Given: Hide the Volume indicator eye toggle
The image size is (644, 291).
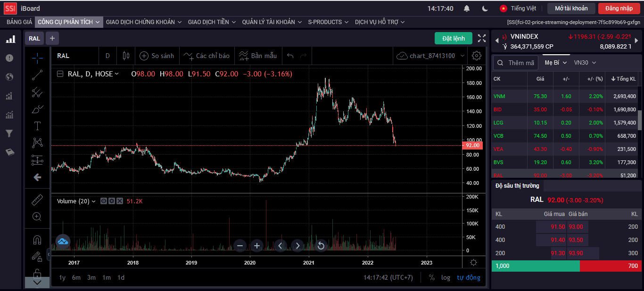Looking at the screenshot, I should 104,201.
